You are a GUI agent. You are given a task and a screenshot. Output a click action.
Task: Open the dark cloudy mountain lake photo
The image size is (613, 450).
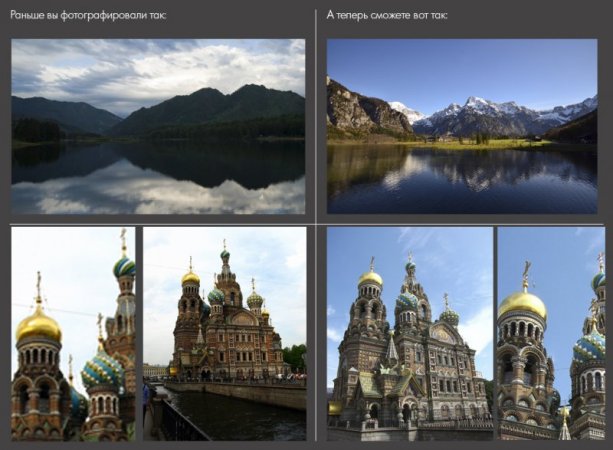(158, 126)
